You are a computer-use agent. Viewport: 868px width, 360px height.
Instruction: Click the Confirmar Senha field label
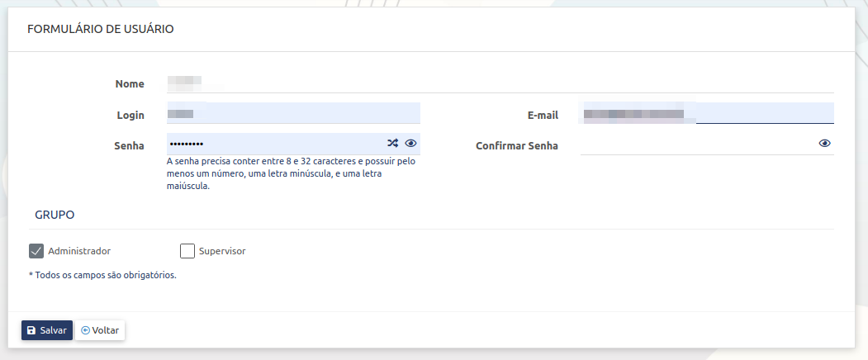(x=516, y=146)
